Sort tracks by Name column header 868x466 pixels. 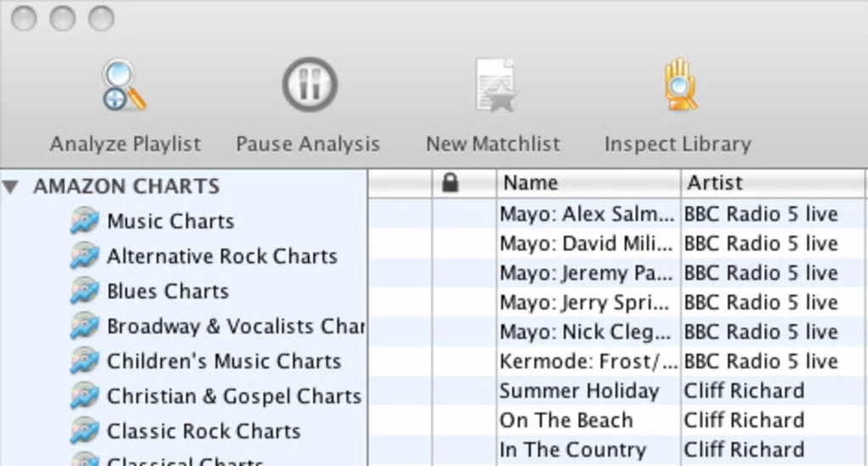click(x=587, y=183)
